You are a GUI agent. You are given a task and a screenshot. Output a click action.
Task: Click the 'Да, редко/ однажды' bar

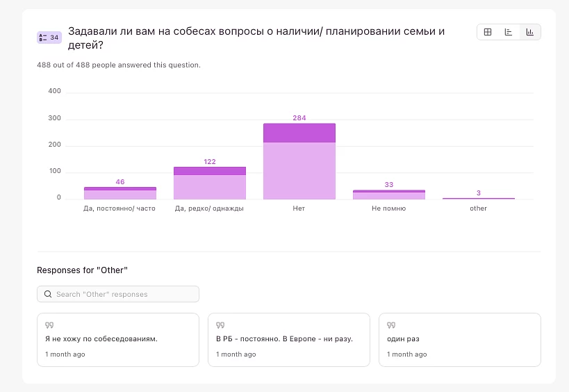coord(209,186)
